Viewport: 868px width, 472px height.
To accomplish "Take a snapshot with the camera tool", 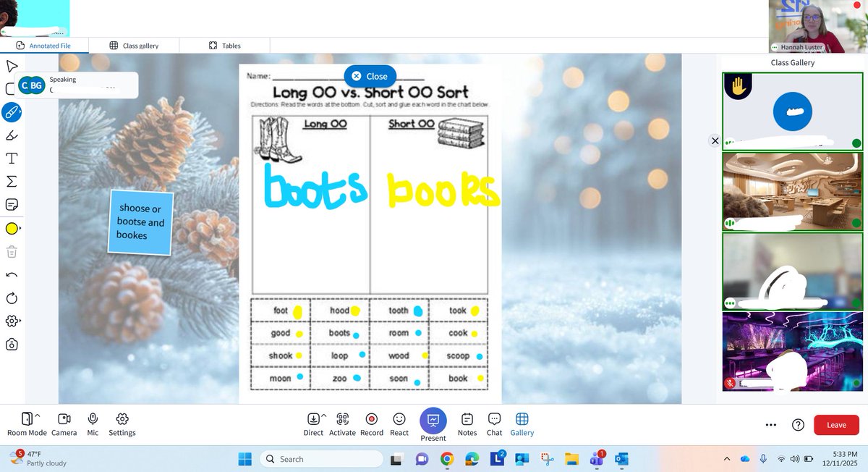I will pos(12,345).
